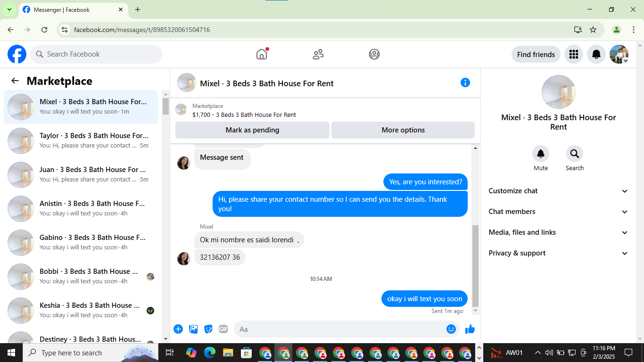Expand the Chat members section
Image resolution: width=644 pixels, height=362 pixels.
click(x=559, y=212)
